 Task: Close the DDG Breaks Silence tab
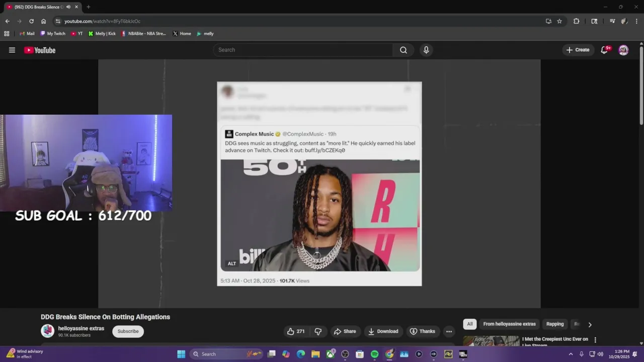coord(76,7)
